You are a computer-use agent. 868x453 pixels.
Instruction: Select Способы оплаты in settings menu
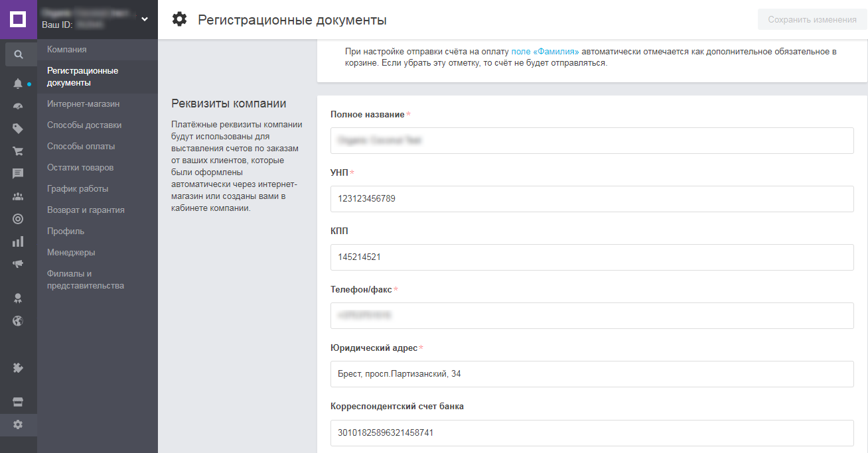(x=81, y=147)
